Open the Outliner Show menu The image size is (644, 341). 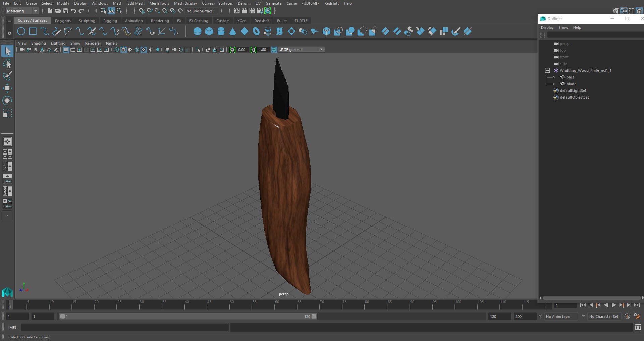click(563, 27)
